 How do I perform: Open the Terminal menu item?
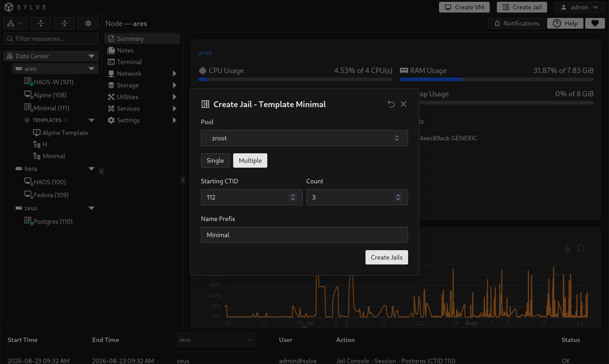(143, 62)
